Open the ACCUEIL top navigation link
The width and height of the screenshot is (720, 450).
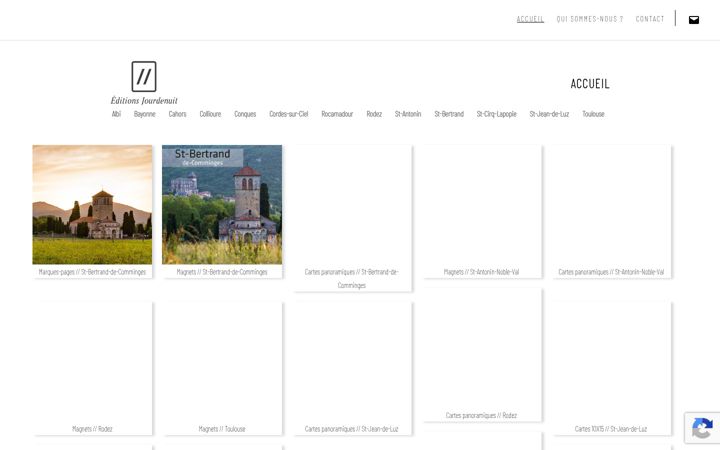coord(530,19)
